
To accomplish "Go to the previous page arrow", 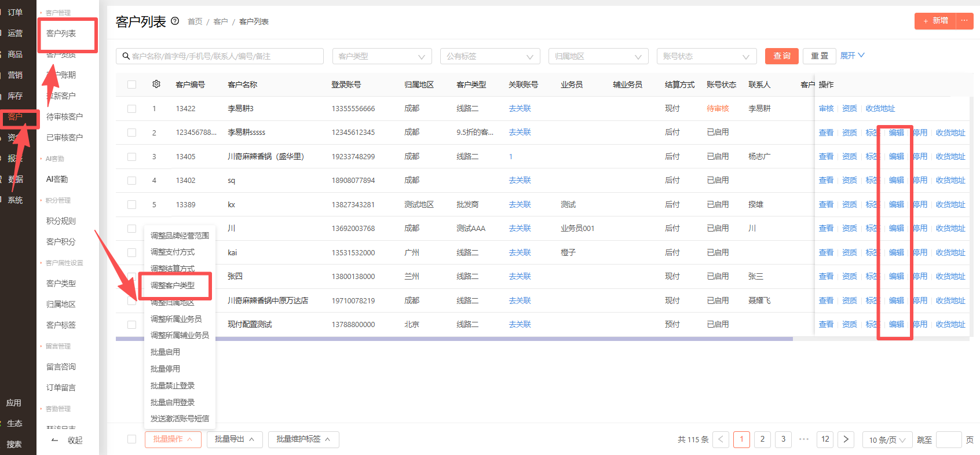I will pyautogui.click(x=721, y=439).
